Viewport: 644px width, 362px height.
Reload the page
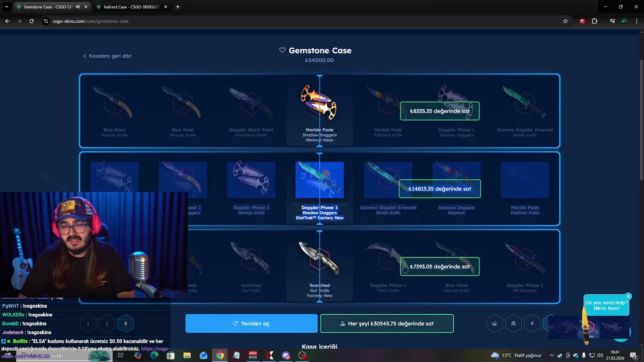pos(31,21)
